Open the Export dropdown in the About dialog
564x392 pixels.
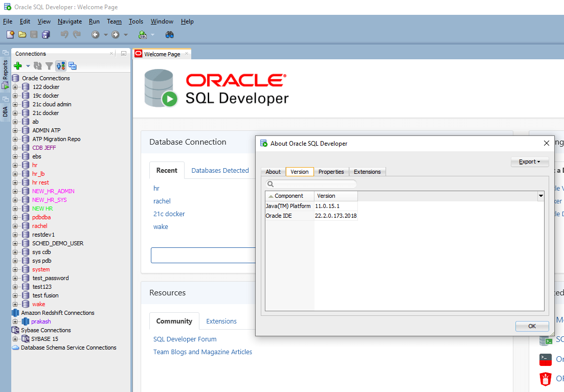pos(530,162)
